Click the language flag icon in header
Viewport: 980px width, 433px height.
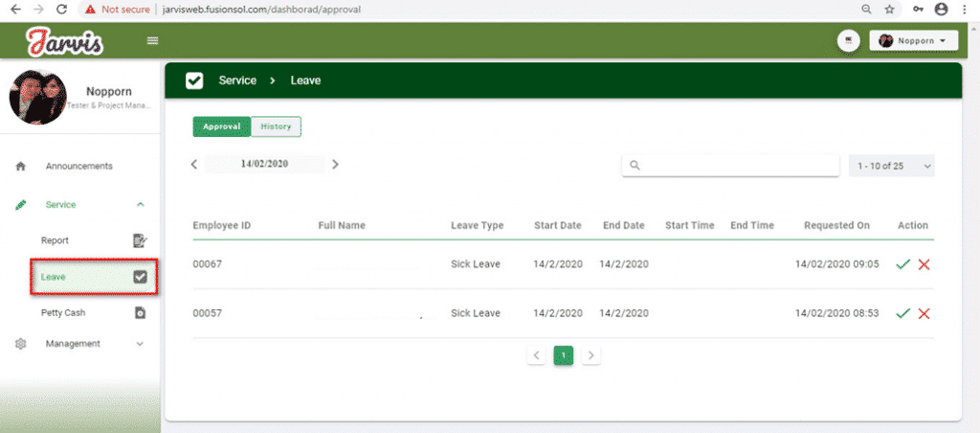point(847,41)
